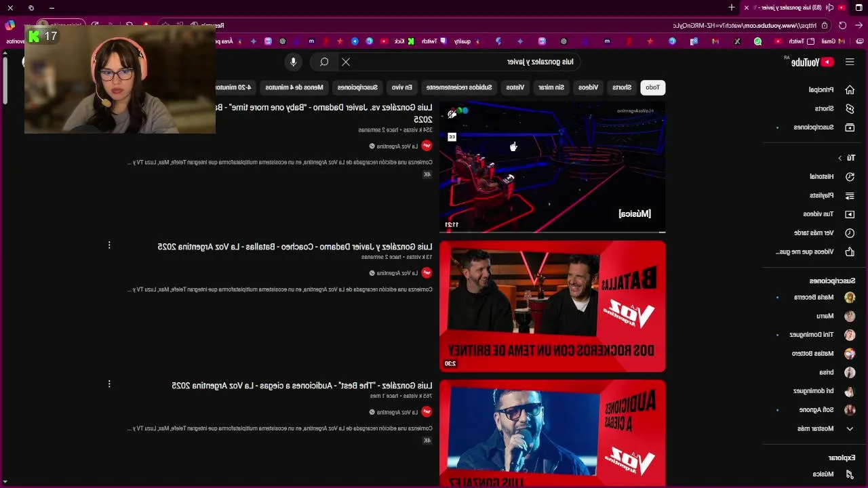Screen dimensions: 868x488
Task: Close the current YouTube browser tab
Action: pyautogui.click(x=746, y=7)
